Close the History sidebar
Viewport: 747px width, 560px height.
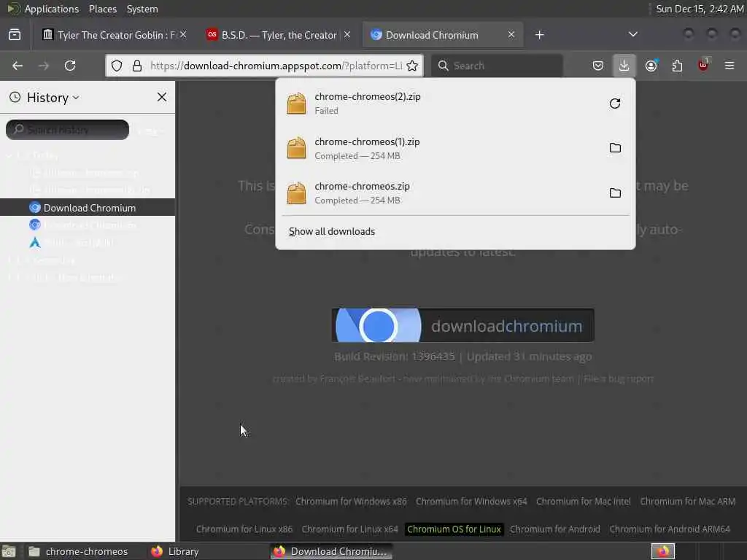(x=162, y=97)
